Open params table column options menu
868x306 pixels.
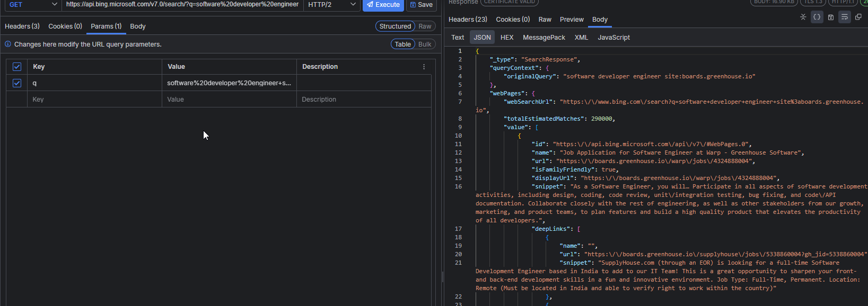click(x=424, y=67)
